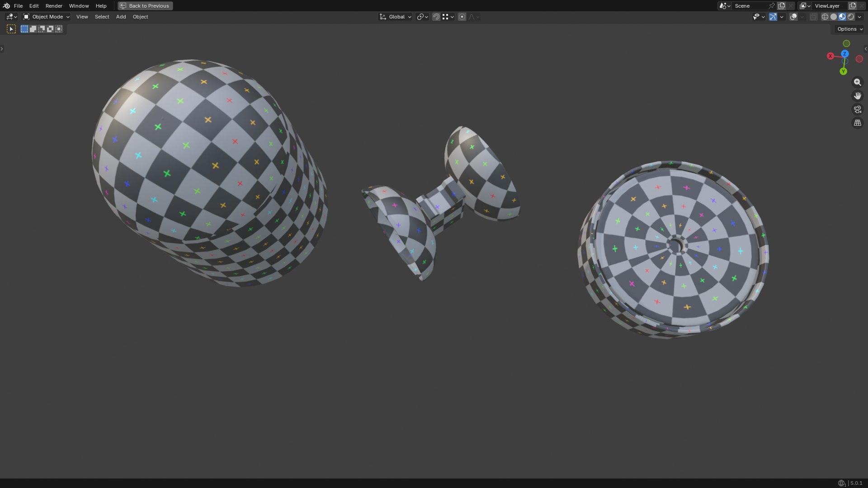
Task: Browse view layers with the icon
Action: 805,6
